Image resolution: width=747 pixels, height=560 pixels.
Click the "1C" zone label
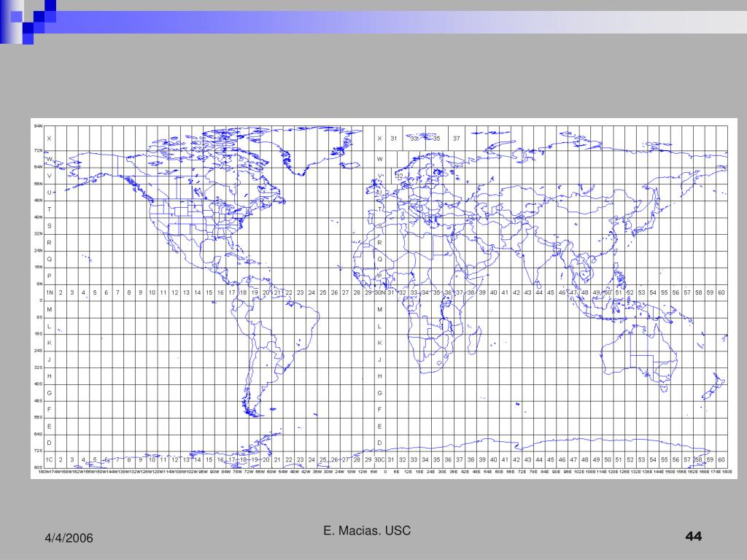(50, 459)
